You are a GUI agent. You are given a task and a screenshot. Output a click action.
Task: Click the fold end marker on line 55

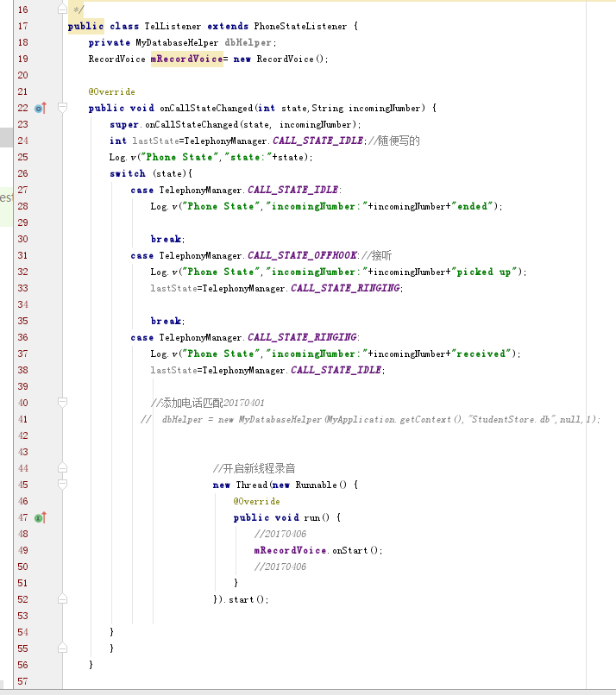click(62, 648)
